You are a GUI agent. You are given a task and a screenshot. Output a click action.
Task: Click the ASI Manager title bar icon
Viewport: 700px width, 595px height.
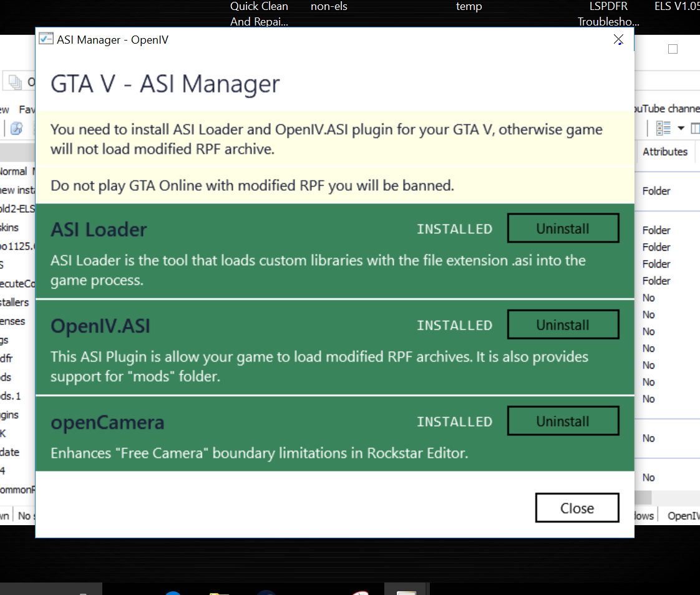(x=46, y=39)
